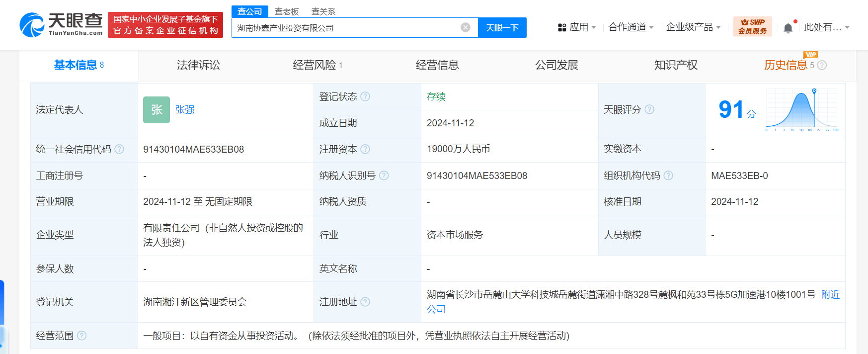The height and width of the screenshot is (354, 868).
Task: Click help icon beside 组织机构代码
Action: point(668,176)
